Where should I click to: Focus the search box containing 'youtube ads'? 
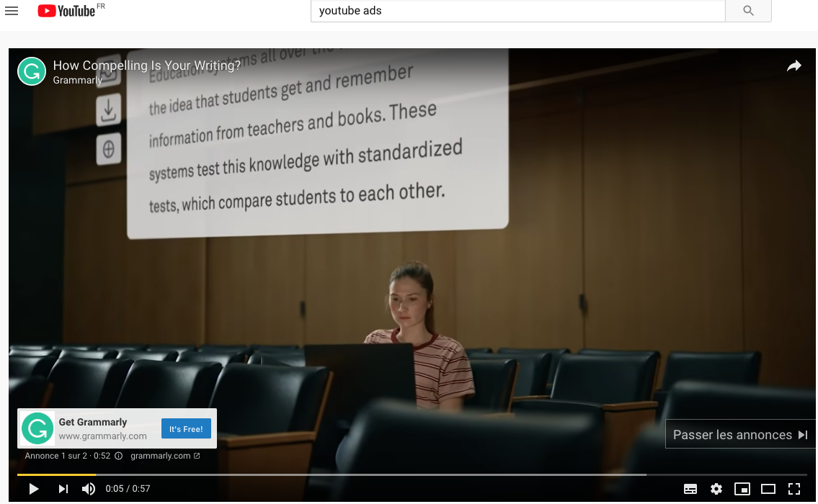click(x=517, y=11)
